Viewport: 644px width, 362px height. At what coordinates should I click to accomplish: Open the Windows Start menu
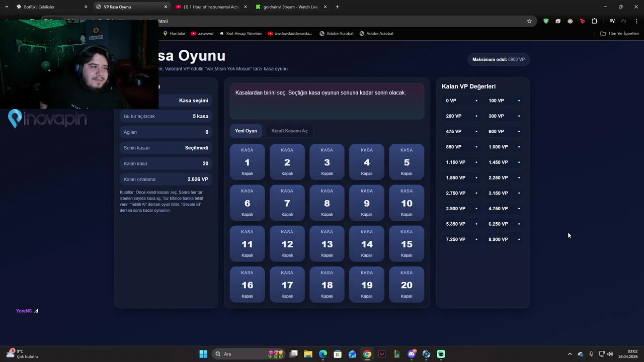click(x=203, y=354)
